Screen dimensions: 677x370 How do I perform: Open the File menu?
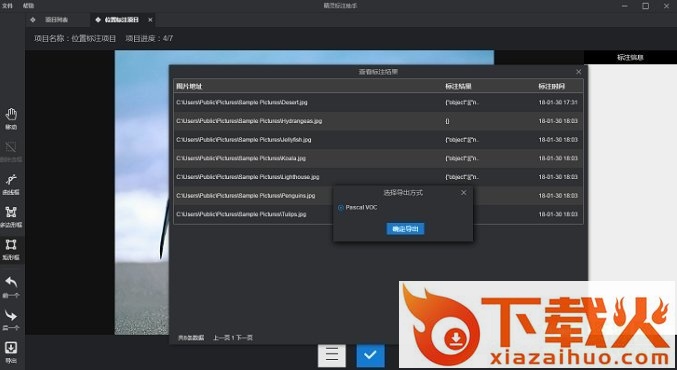[x=7, y=6]
